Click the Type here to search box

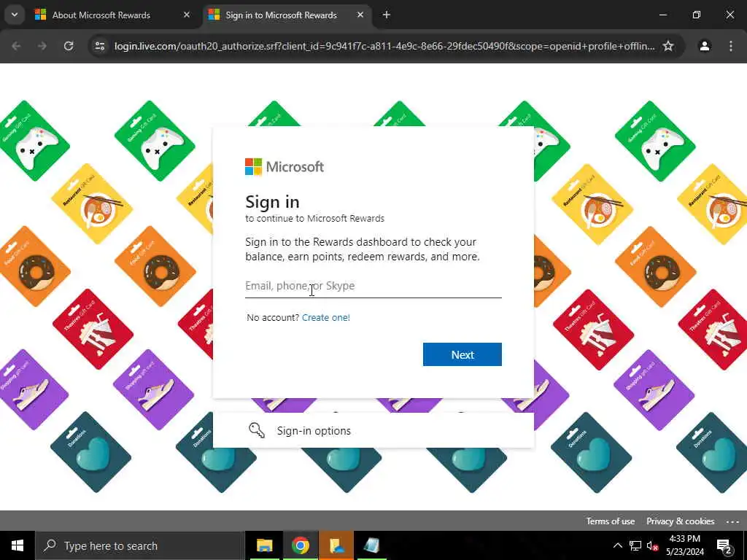[140, 545]
